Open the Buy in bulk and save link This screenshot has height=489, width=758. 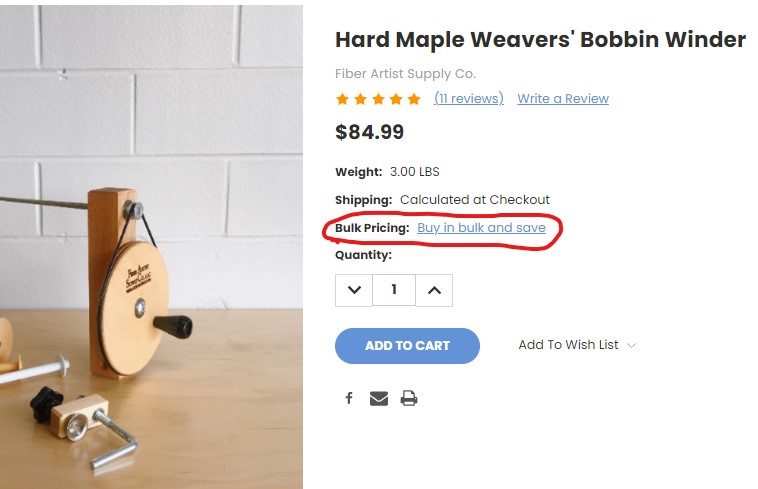click(481, 228)
